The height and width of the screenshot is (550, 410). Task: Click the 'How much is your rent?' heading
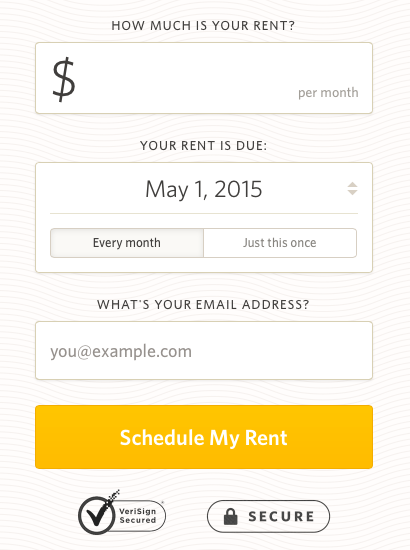[203, 26]
